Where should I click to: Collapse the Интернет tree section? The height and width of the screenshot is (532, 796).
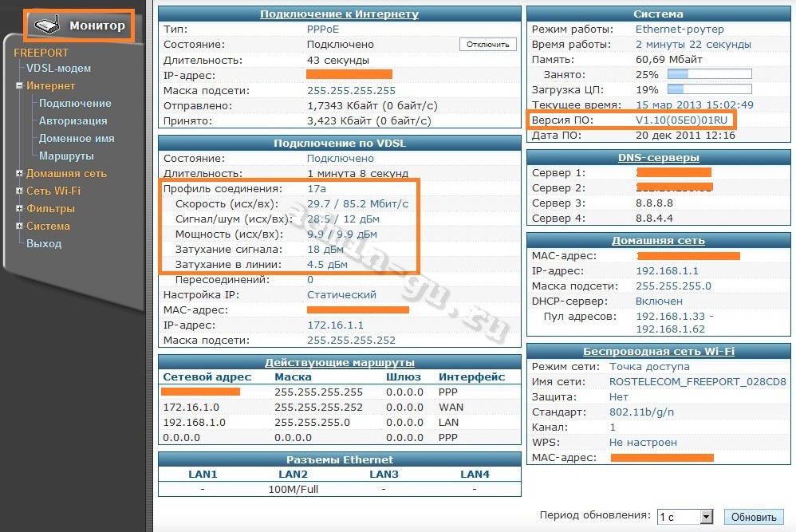tap(19, 86)
